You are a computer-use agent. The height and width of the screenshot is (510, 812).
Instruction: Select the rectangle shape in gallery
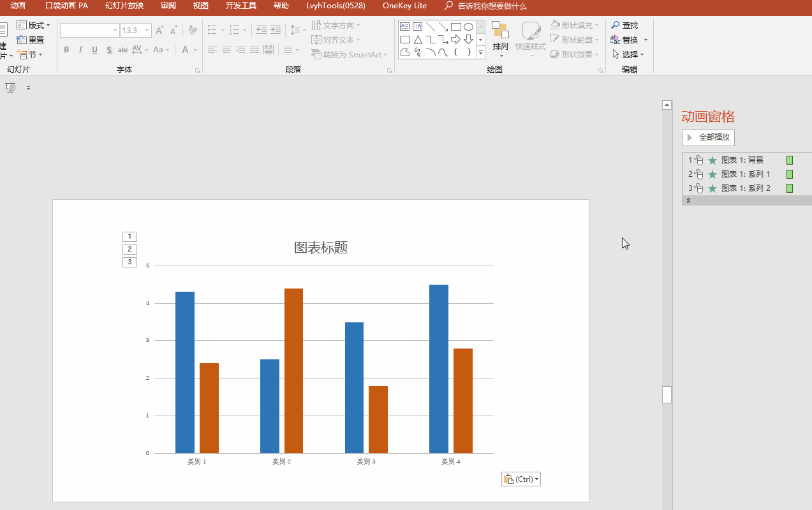[455, 27]
